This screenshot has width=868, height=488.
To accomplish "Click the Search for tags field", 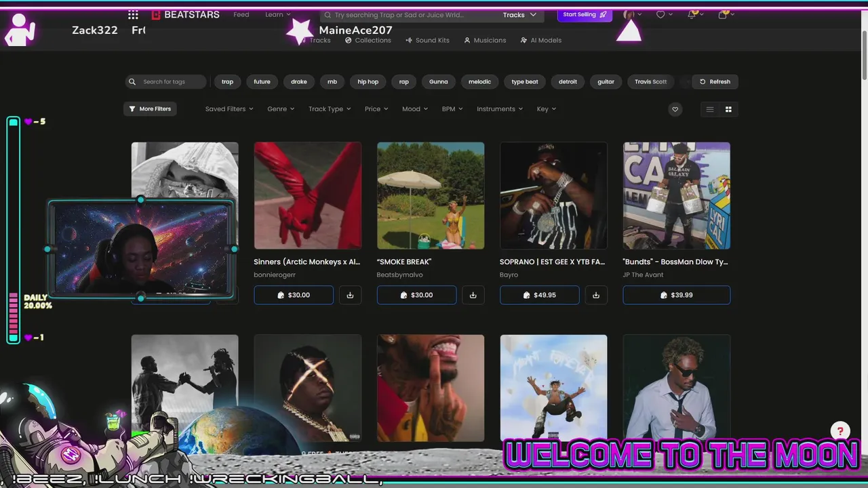I will tap(166, 82).
